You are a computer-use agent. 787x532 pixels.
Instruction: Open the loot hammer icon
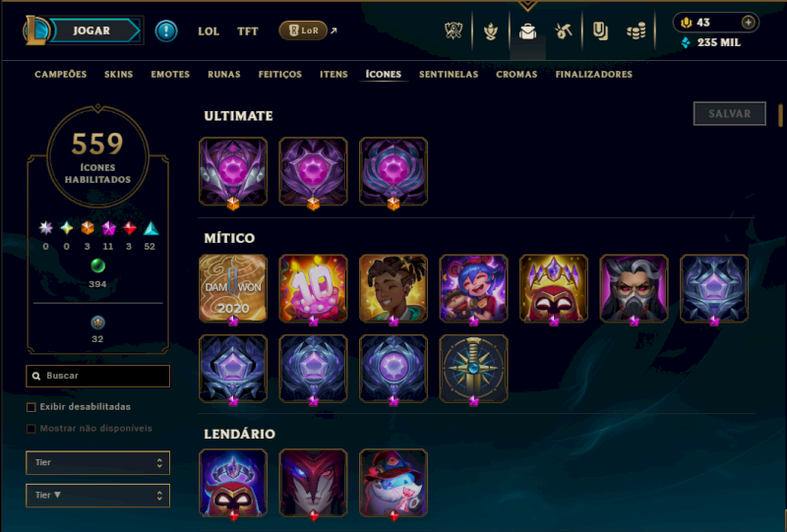point(563,31)
